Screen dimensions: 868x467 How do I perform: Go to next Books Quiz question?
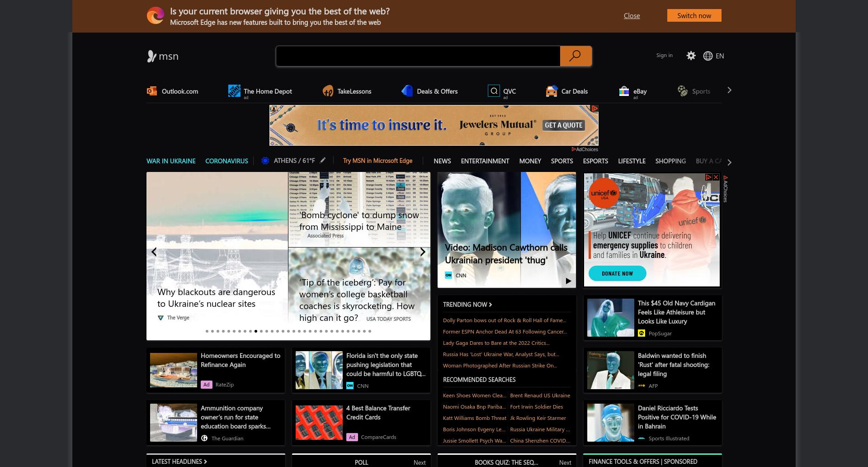tap(565, 462)
